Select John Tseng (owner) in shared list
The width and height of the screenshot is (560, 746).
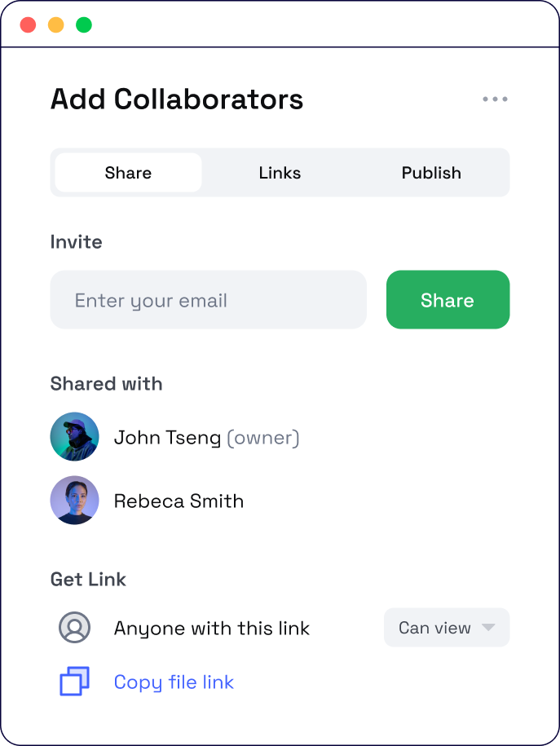click(206, 438)
